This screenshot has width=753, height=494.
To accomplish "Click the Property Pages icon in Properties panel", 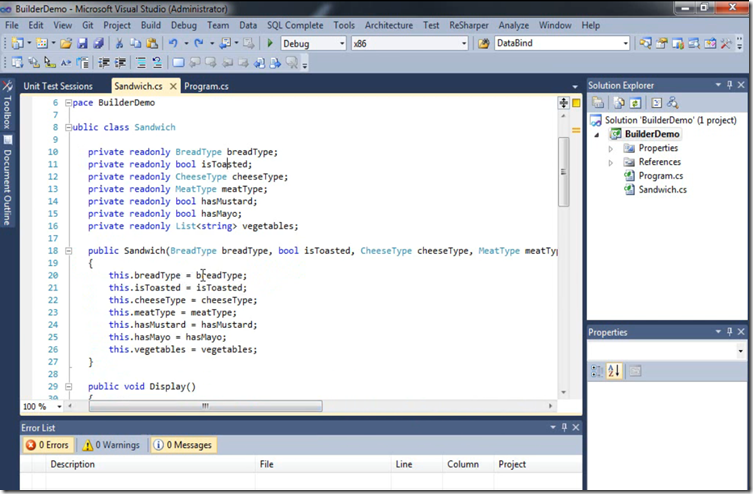I will 635,371.
